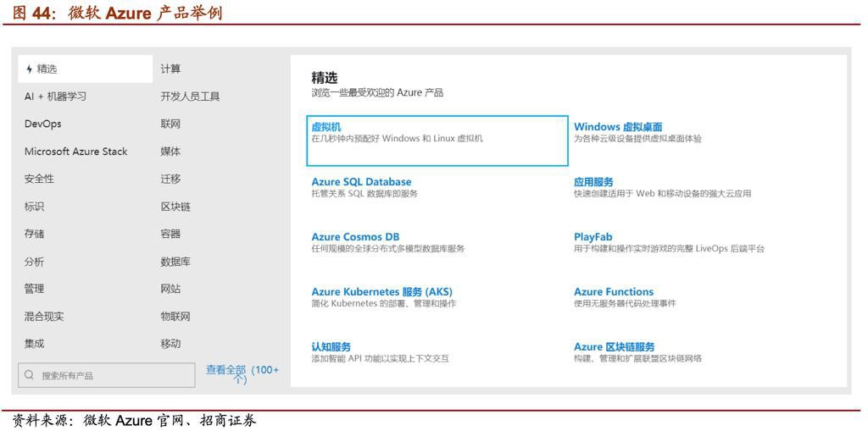Click description 构建、管理和扩展联盟区块链网络
Image resolution: width=868 pixels, height=431 pixels.
coord(637,358)
